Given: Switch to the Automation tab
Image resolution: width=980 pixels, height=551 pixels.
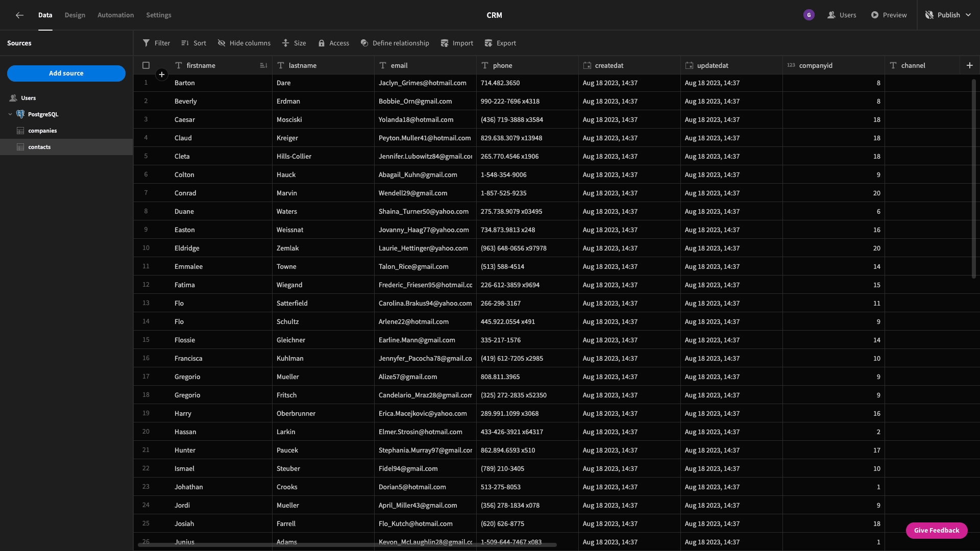Looking at the screenshot, I should [x=116, y=15].
